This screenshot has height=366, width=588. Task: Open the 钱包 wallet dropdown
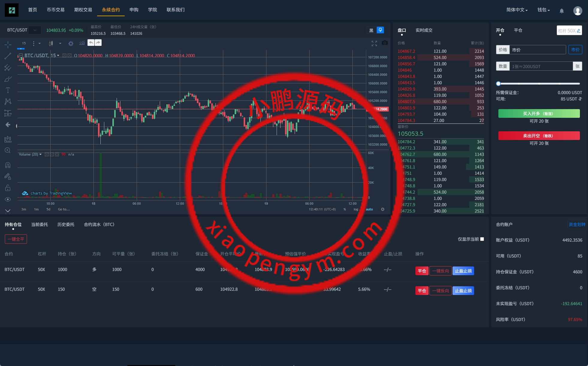[544, 10]
